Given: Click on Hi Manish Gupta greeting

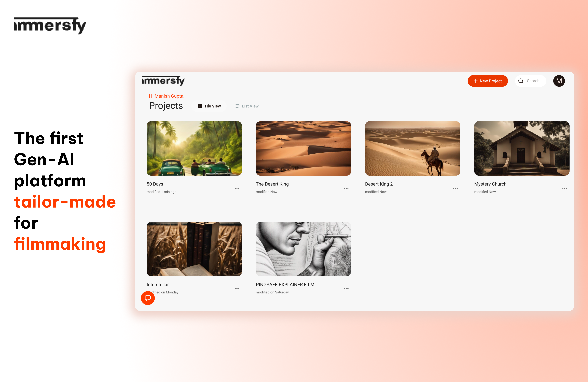Looking at the screenshot, I should coord(166,96).
